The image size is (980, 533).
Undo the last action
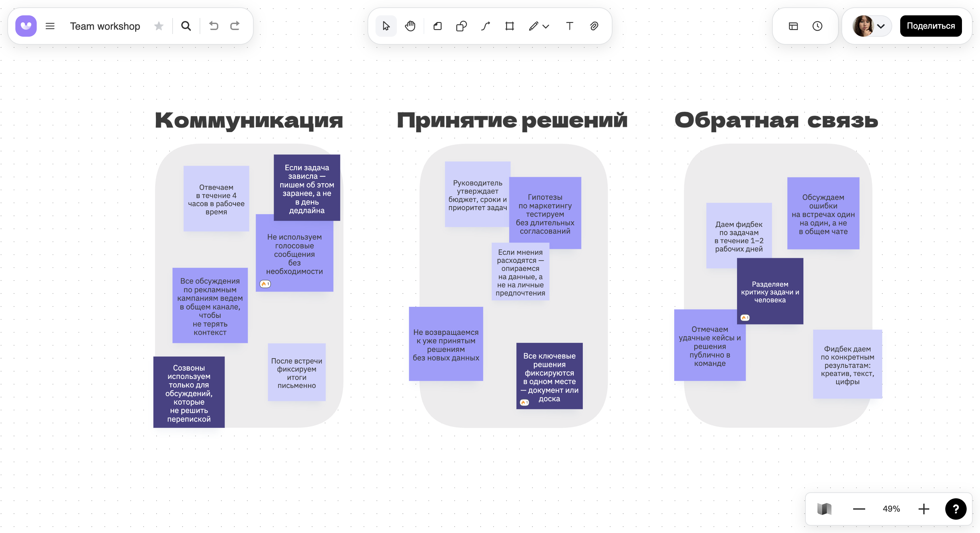(x=214, y=26)
